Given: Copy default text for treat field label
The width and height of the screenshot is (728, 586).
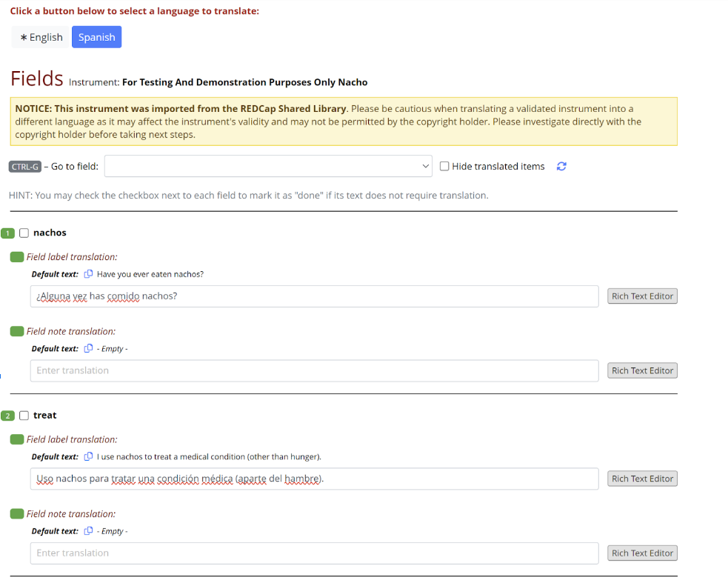Looking at the screenshot, I should click(88, 456).
